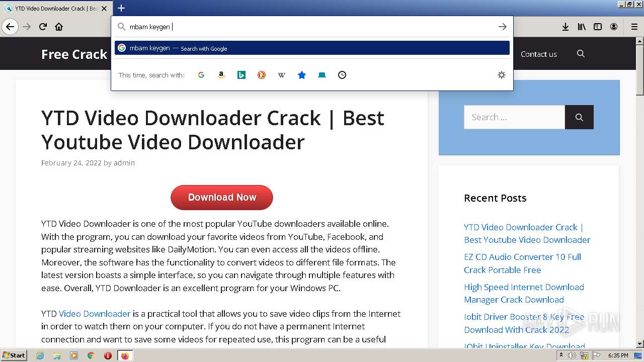This screenshot has height=362, width=644.
Task: Open recent post YTD Video Downloader Crack
Action: pyautogui.click(x=527, y=233)
